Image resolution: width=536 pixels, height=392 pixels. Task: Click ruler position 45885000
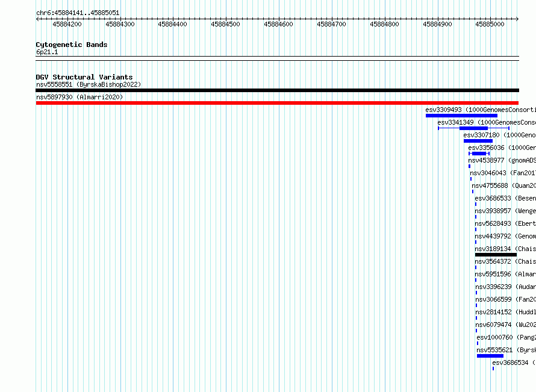click(x=490, y=24)
